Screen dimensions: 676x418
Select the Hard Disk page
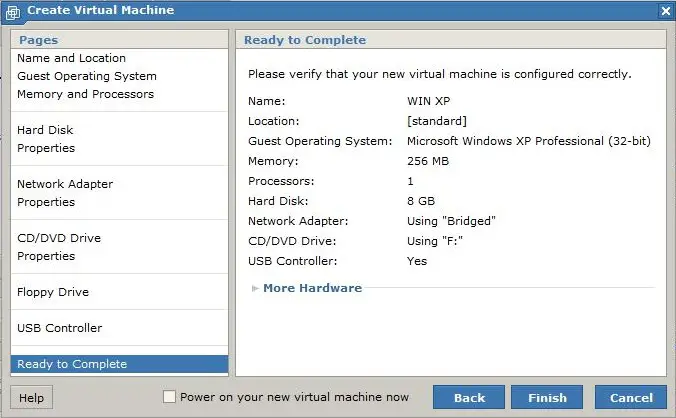[45, 130]
